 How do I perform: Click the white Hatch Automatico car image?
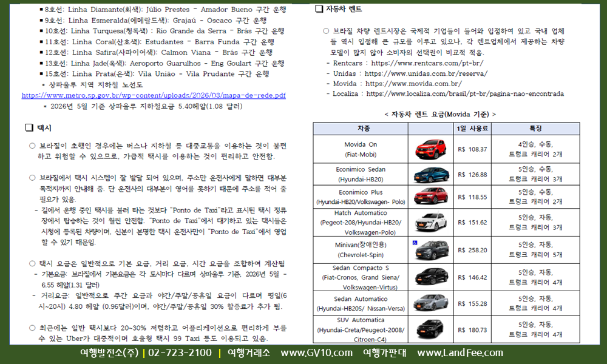pos(430,222)
